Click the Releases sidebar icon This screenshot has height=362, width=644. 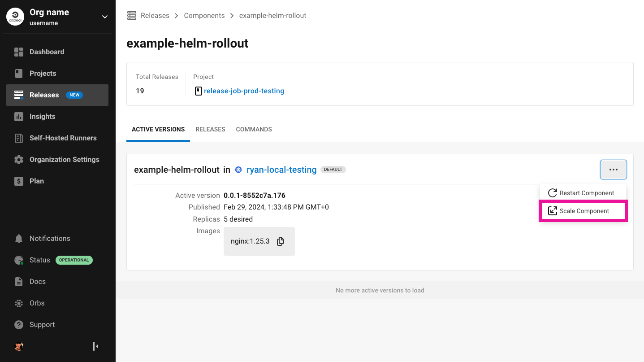coord(19,95)
